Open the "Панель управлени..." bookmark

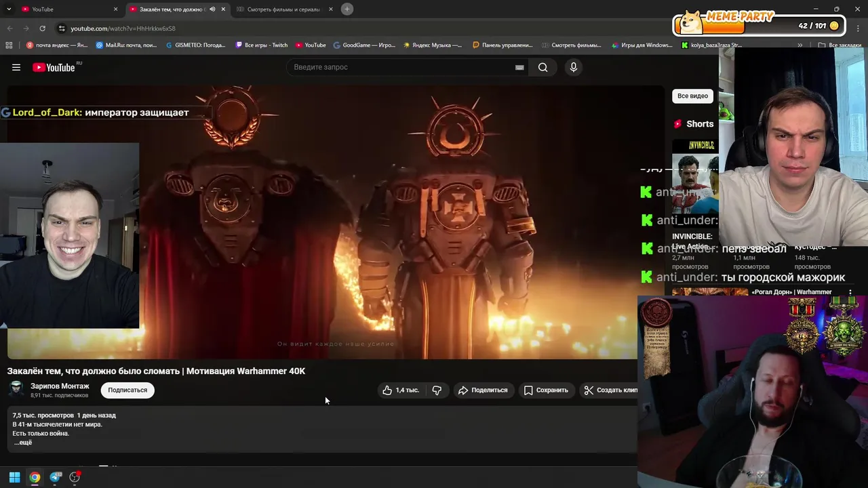point(502,45)
